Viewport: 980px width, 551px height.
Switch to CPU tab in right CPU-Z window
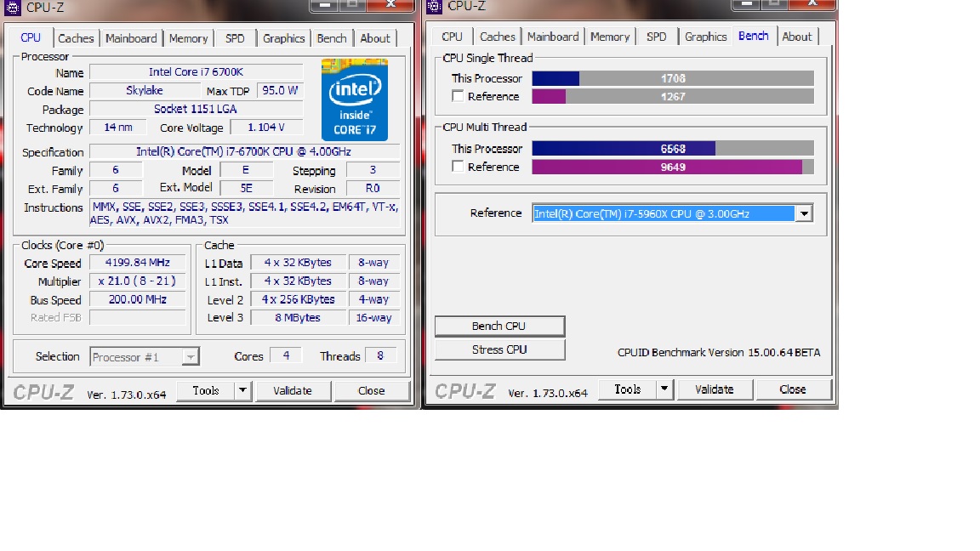click(452, 37)
